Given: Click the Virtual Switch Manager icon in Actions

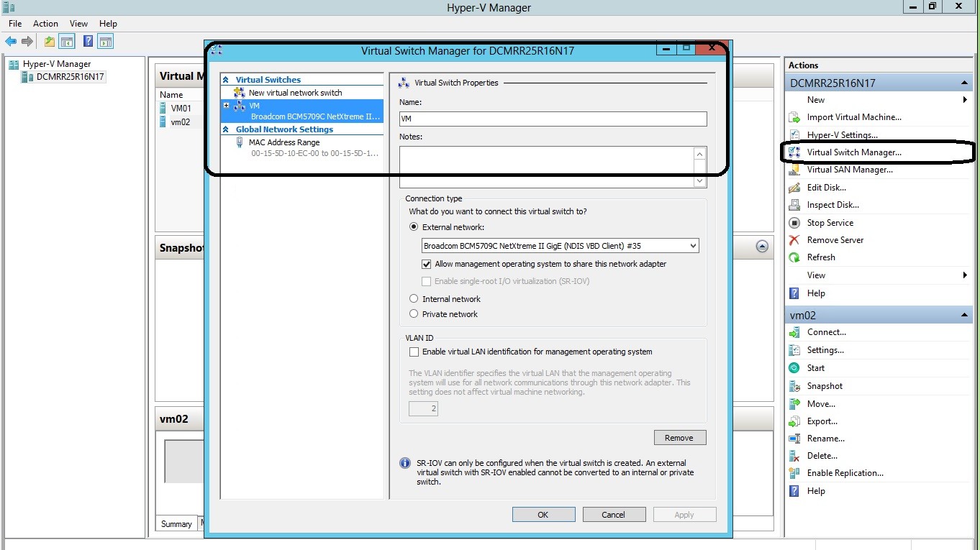Looking at the screenshot, I should coord(794,152).
